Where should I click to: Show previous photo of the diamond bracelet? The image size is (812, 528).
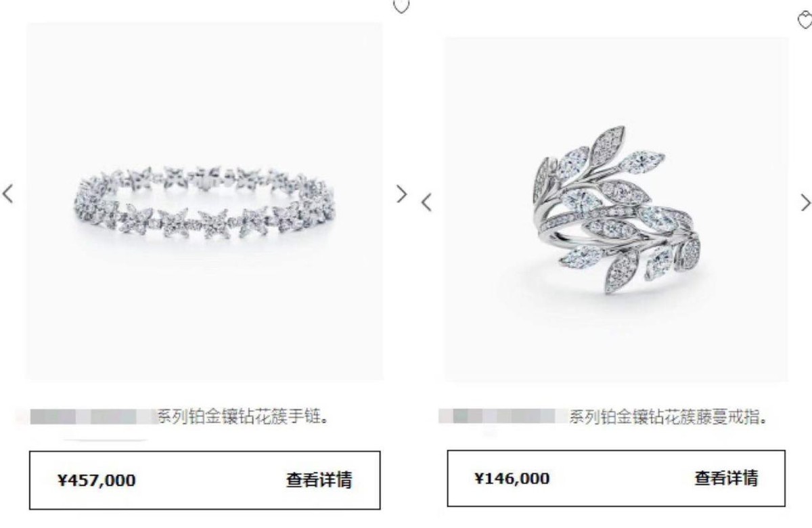pos(8,194)
